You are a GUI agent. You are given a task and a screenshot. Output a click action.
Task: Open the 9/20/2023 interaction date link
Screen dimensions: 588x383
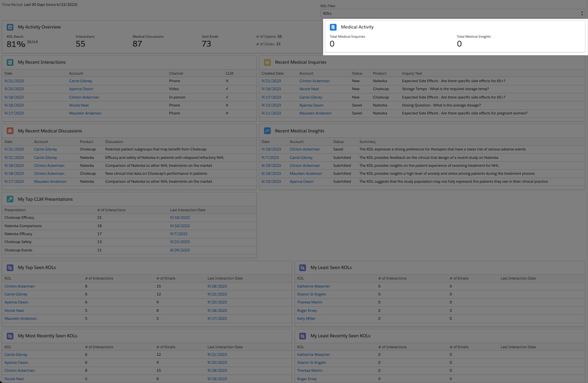click(14, 89)
